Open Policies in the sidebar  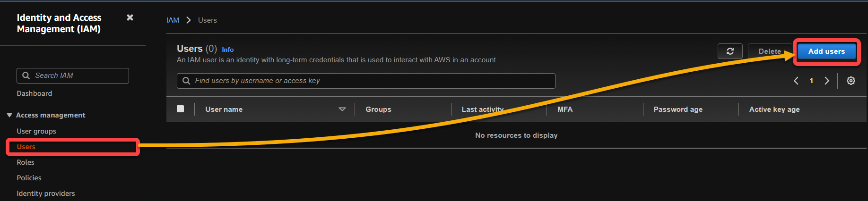coord(29,178)
